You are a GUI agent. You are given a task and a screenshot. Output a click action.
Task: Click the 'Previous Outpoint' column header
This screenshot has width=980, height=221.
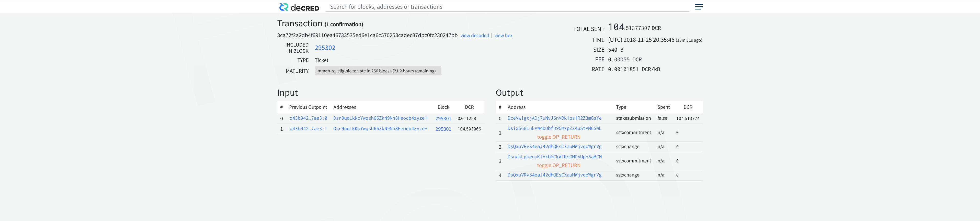[x=308, y=107]
